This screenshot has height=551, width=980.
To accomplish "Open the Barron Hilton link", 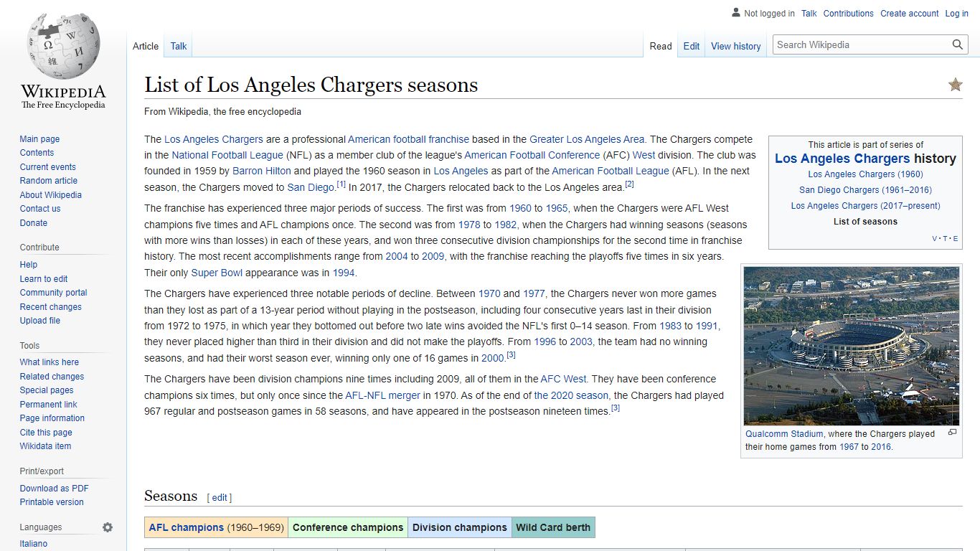I will click(x=261, y=171).
